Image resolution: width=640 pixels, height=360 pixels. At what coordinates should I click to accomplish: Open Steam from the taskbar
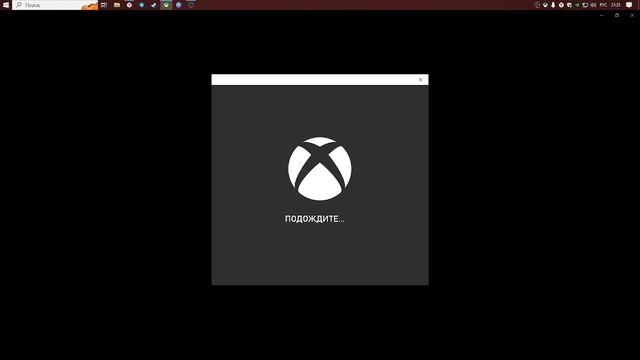[154, 5]
